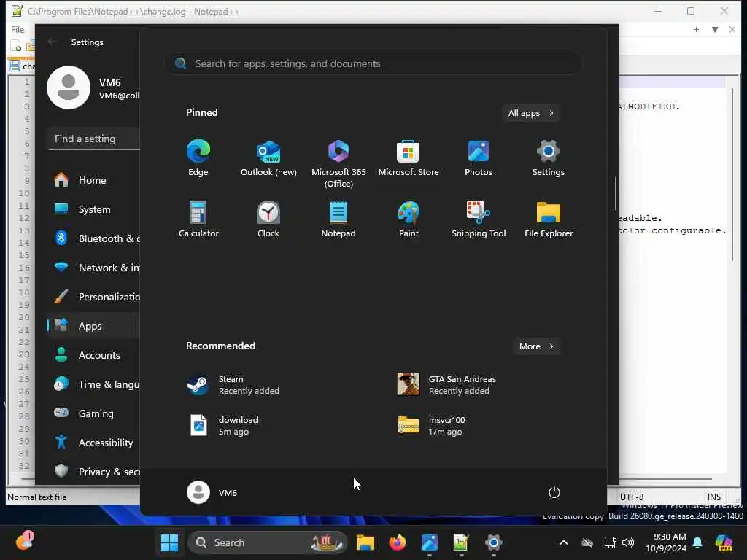The width and height of the screenshot is (747, 560).
Task: Click UTF-8 encoding in status bar
Action: 632,497
